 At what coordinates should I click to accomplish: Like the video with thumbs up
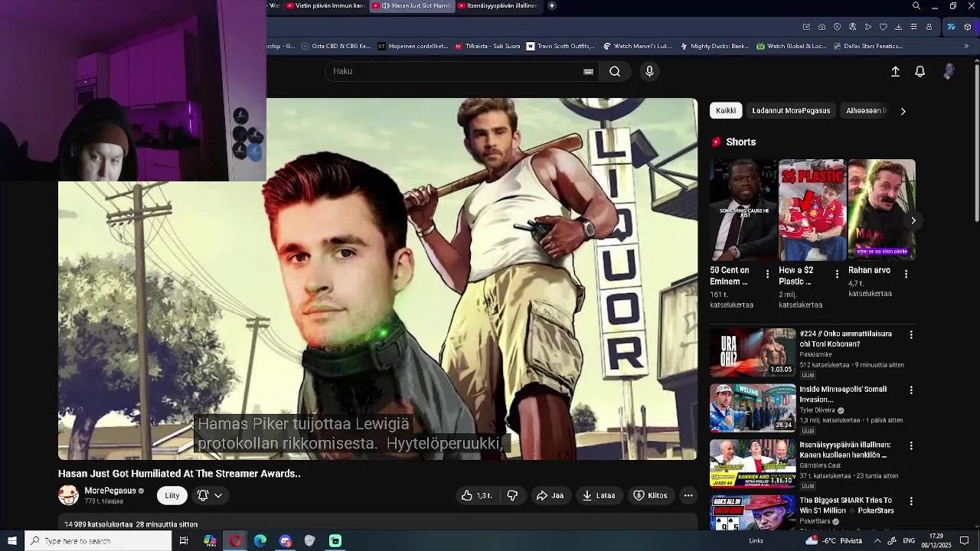click(476, 495)
